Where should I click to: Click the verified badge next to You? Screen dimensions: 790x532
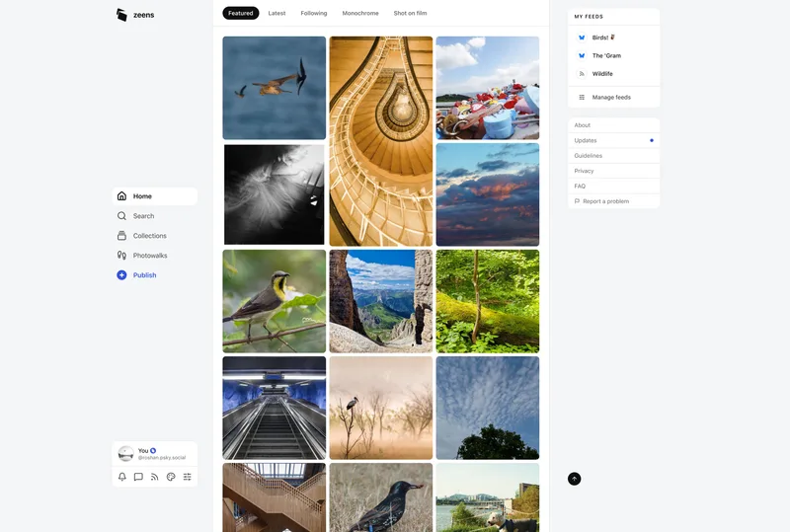point(153,450)
